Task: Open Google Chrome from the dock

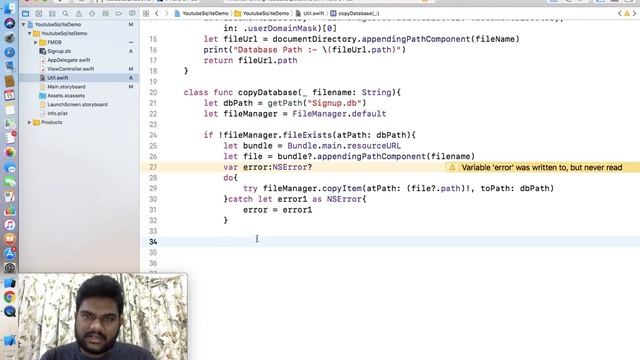Action: coord(10,297)
